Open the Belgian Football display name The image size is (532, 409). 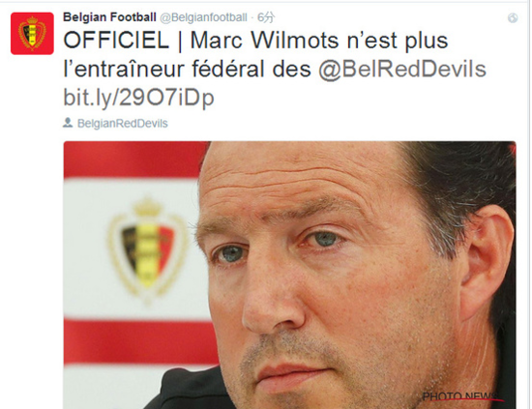[109, 17]
